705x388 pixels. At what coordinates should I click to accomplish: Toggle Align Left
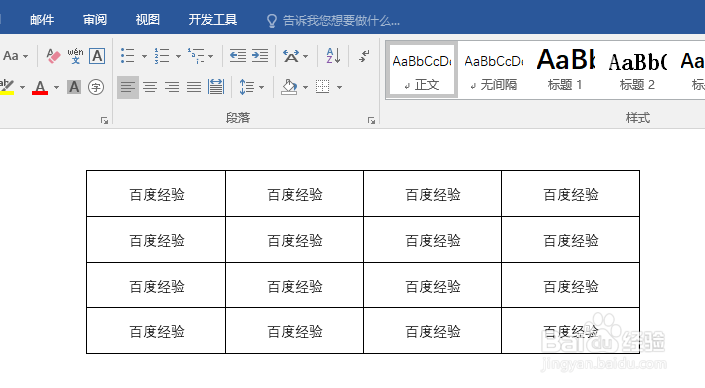128,87
